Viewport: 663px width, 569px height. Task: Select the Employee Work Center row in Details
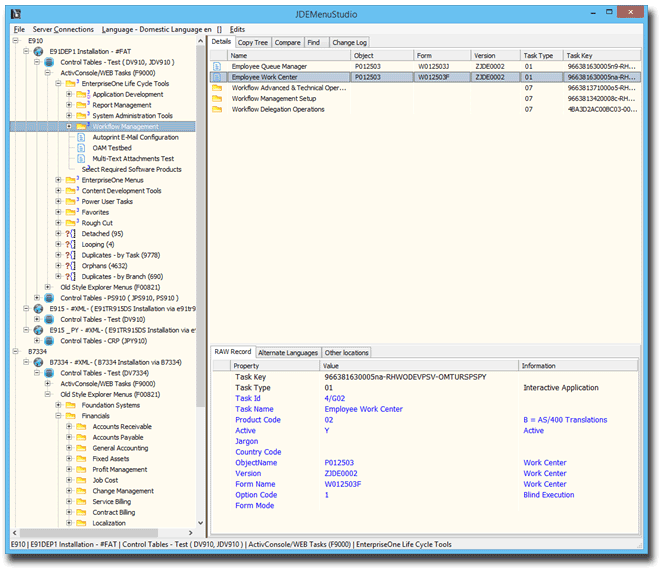pos(425,77)
